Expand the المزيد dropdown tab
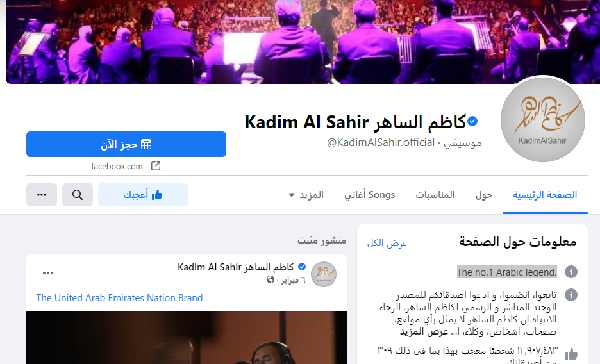Screen dimensions: 600x364 306,195
